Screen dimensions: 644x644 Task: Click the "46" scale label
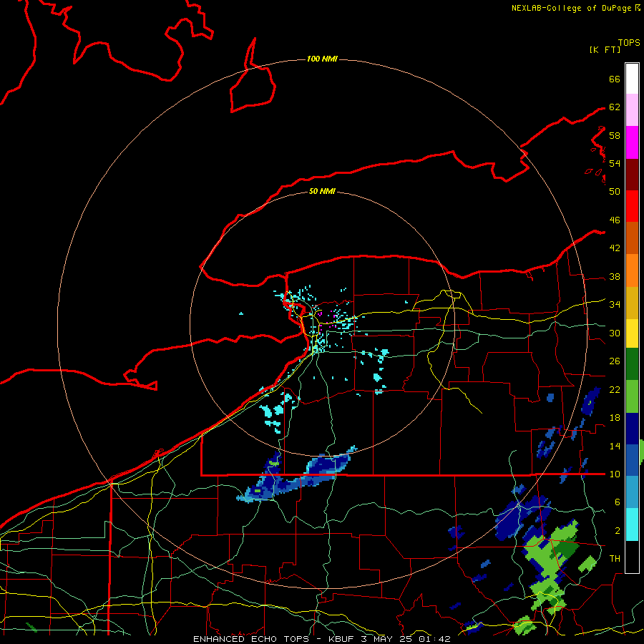[615, 220]
